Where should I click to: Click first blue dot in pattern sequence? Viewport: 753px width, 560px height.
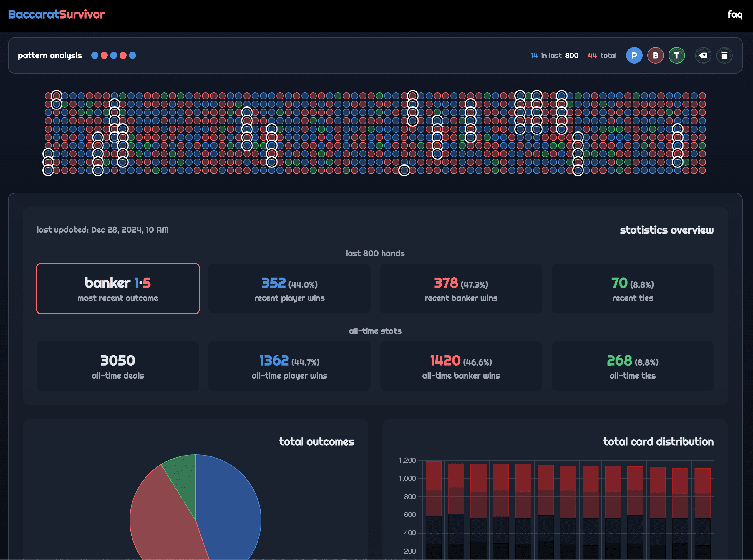94,55
